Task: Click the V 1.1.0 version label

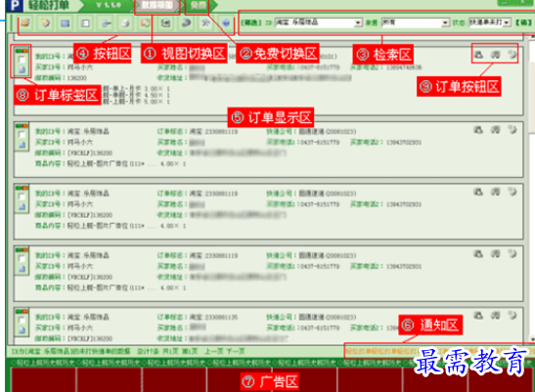Action: [109, 5]
